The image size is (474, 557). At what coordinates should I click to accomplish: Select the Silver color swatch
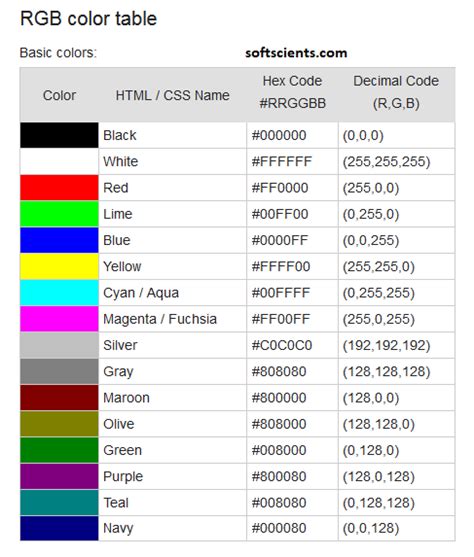point(59,345)
